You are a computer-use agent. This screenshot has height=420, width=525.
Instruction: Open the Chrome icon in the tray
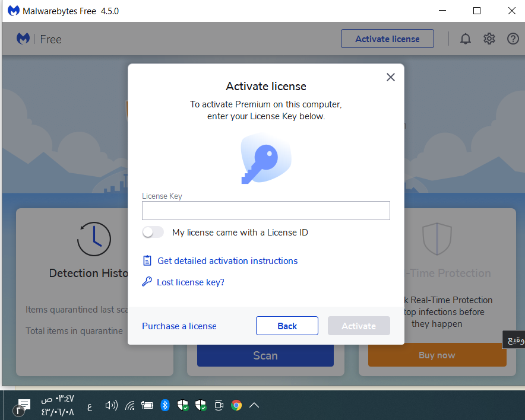pyautogui.click(x=236, y=405)
